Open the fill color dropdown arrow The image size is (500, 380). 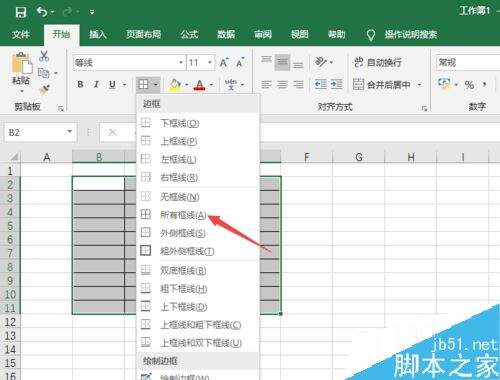187,85
